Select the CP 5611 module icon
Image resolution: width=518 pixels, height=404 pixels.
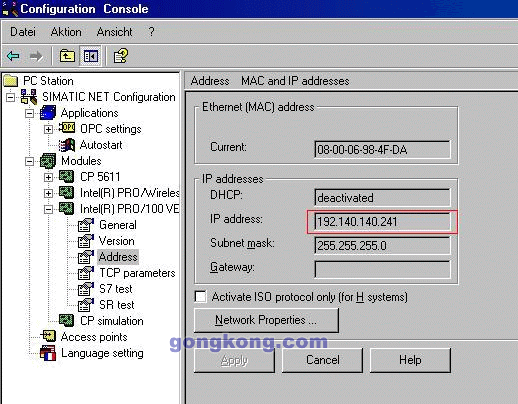pos(66,176)
